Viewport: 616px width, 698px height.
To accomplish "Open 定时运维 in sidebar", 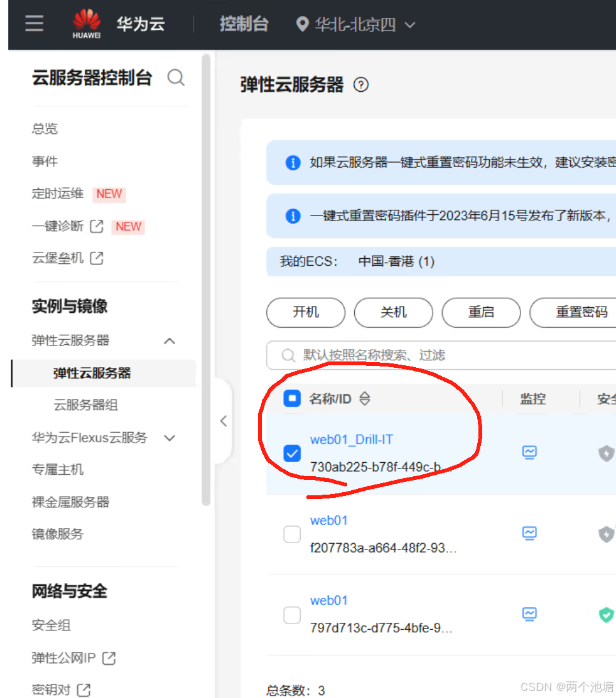I will pos(58,194).
